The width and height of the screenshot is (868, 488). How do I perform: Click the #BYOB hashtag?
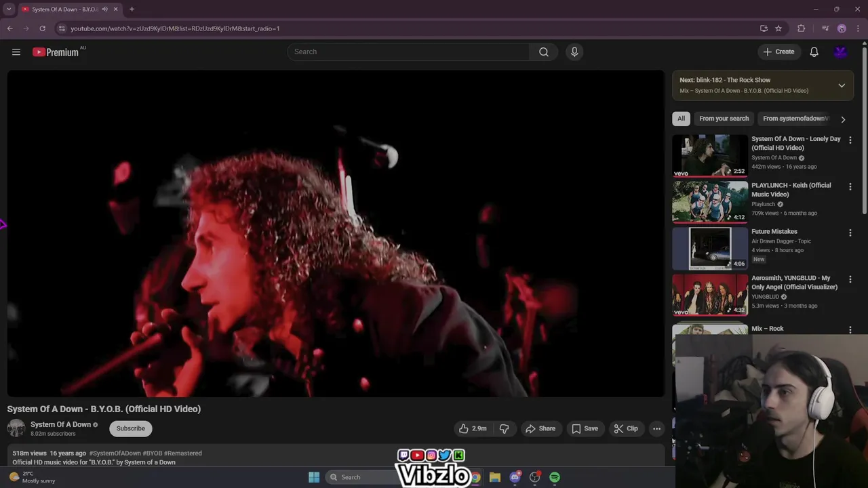153,453
